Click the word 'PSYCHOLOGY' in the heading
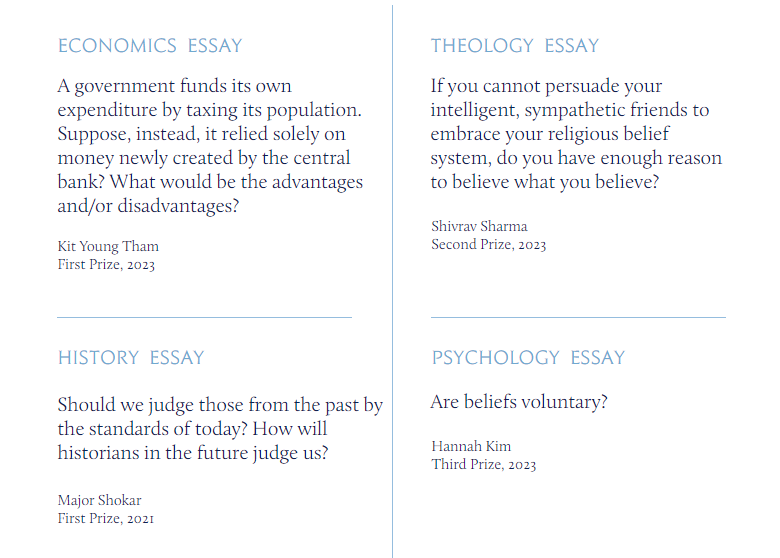Viewport: 780px width, 558px height. (495, 358)
